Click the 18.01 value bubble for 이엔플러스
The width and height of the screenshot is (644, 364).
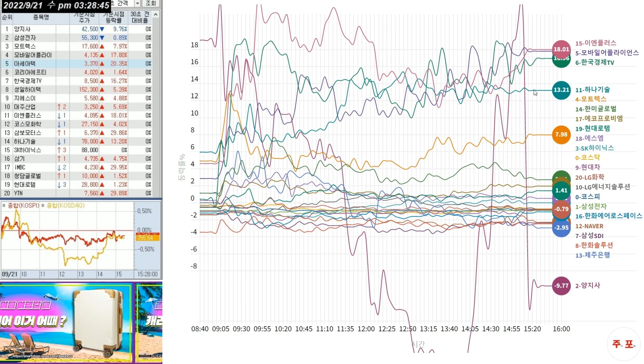(x=561, y=49)
